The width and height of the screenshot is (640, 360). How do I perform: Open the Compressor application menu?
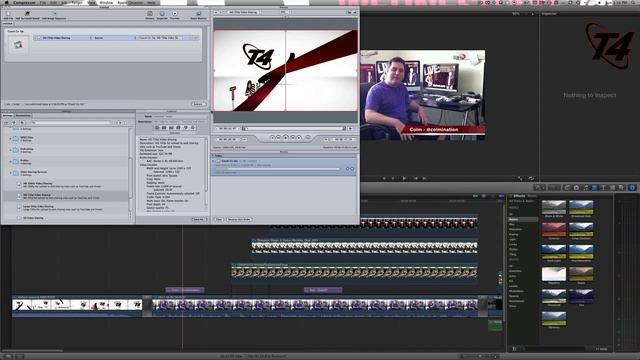click(x=24, y=2)
